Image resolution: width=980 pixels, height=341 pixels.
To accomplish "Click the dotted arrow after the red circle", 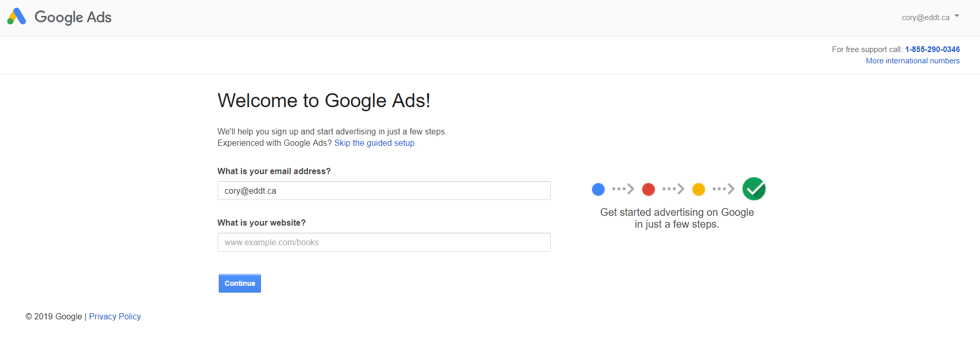I will coord(673,190).
